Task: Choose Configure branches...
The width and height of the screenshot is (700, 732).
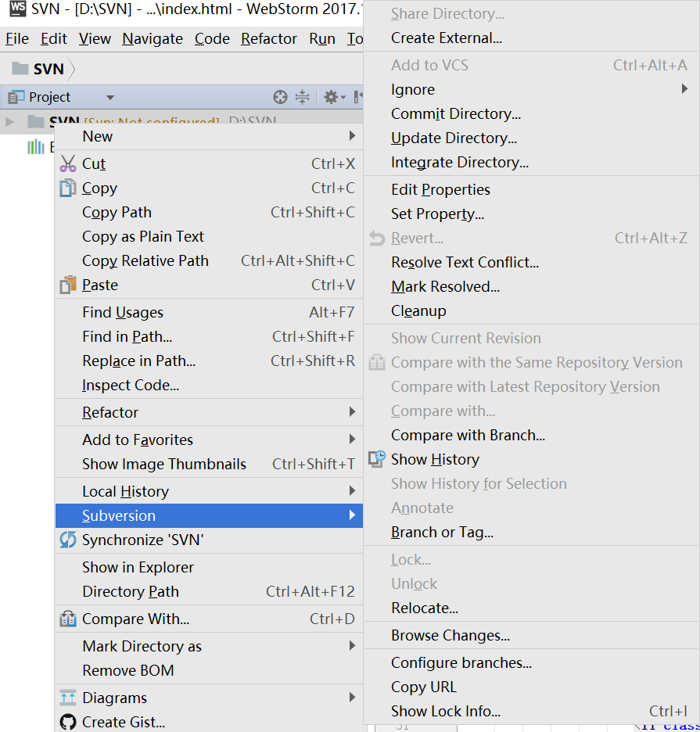Action: coord(531,663)
